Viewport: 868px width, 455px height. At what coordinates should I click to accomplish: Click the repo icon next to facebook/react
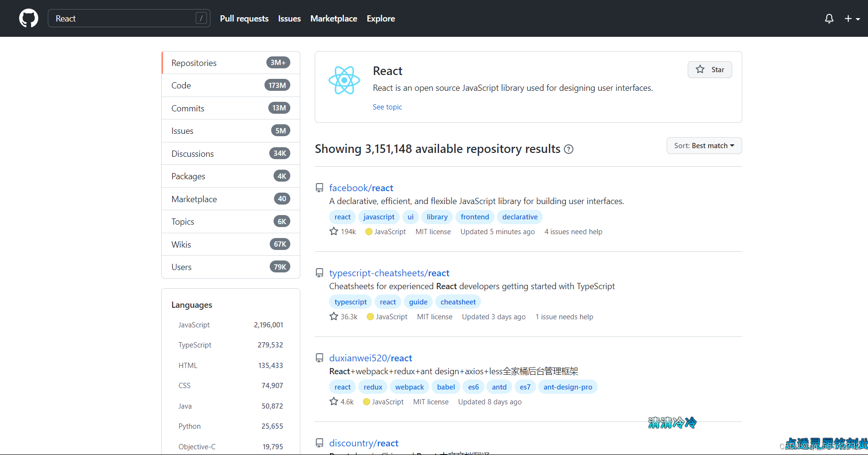click(319, 188)
